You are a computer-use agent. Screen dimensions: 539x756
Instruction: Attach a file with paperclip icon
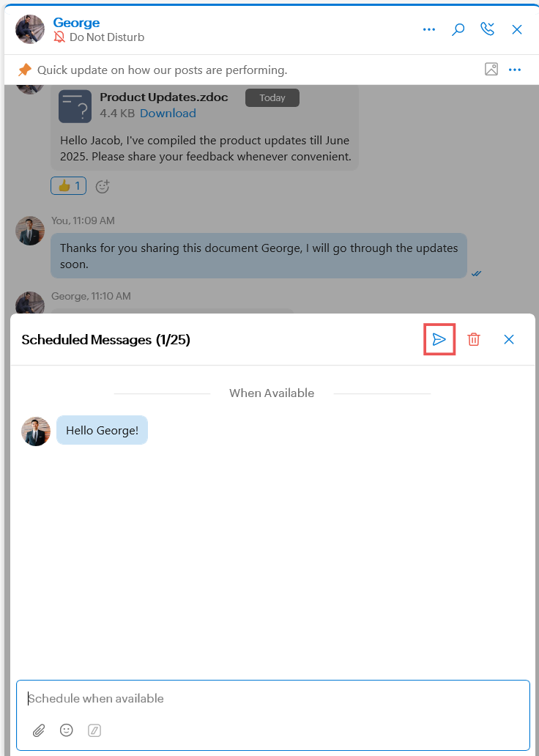pos(39,730)
